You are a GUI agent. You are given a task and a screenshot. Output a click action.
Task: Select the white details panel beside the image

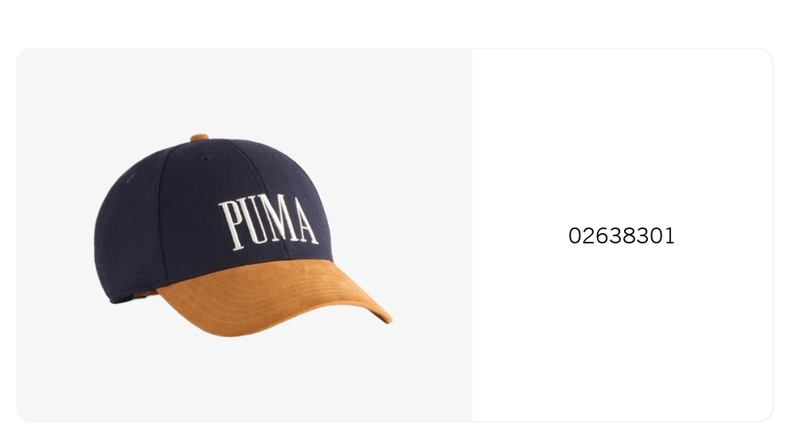coord(622,236)
